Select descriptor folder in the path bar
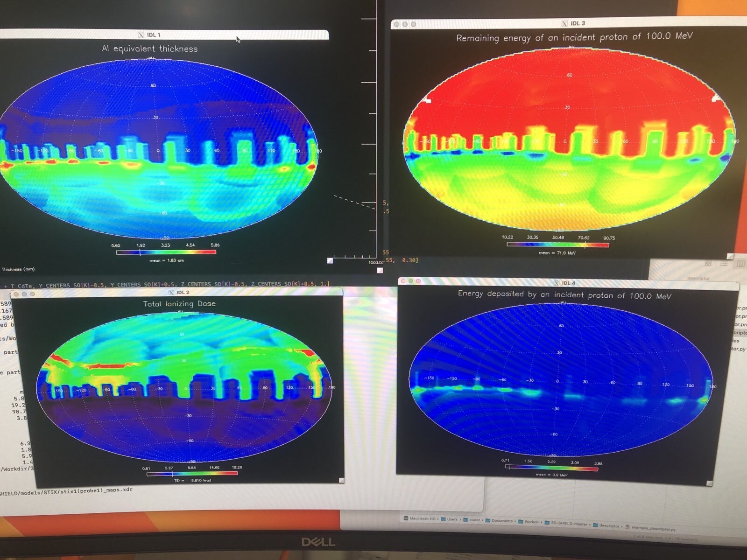The height and width of the screenshot is (560, 747). [x=609, y=526]
